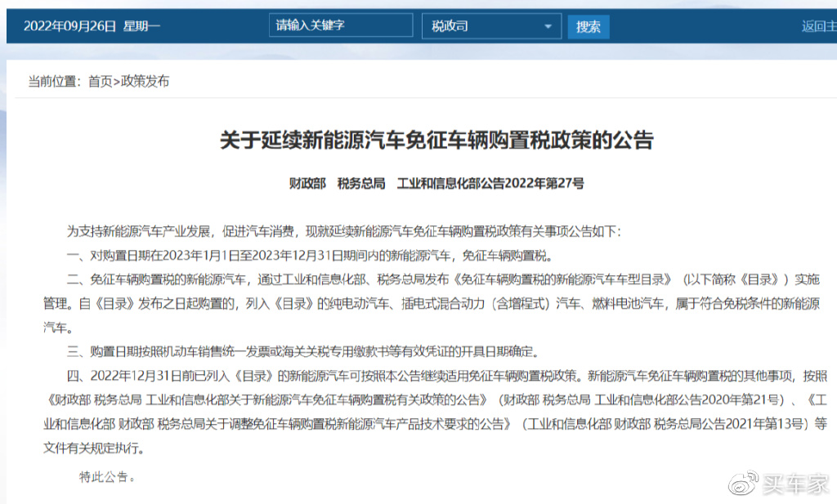
Task: Open the 首页 breadcrumb link
Action: (x=100, y=81)
